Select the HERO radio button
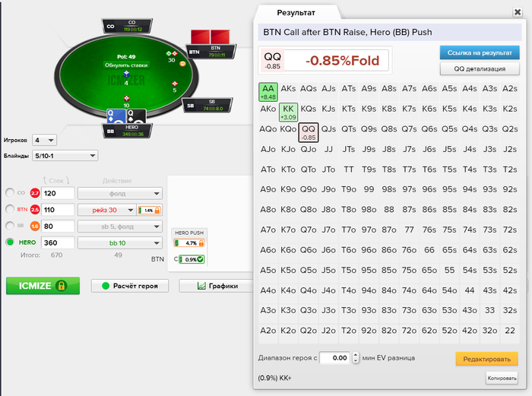This screenshot has width=532, height=396. (10, 242)
